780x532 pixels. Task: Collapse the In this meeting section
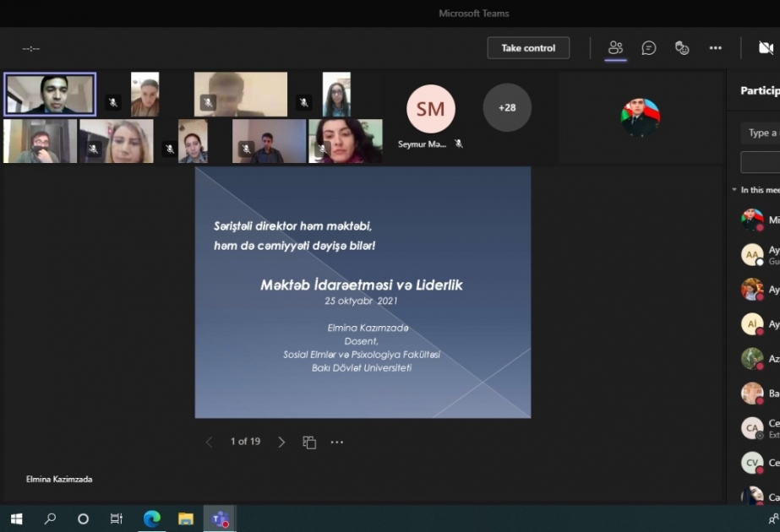click(x=734, y=190)
